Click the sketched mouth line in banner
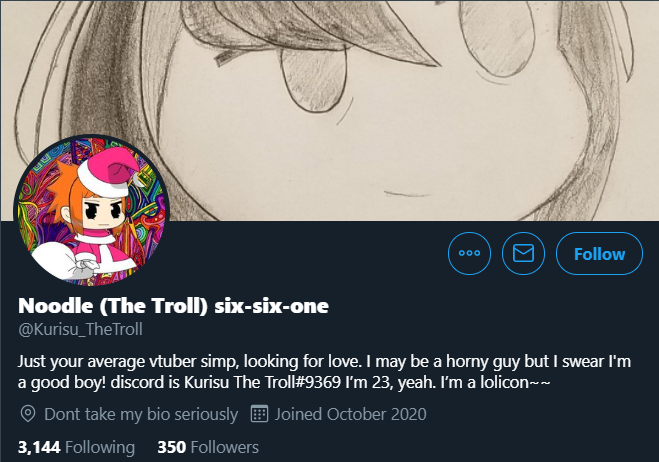 pyautogui.click(x=407, y=194)
